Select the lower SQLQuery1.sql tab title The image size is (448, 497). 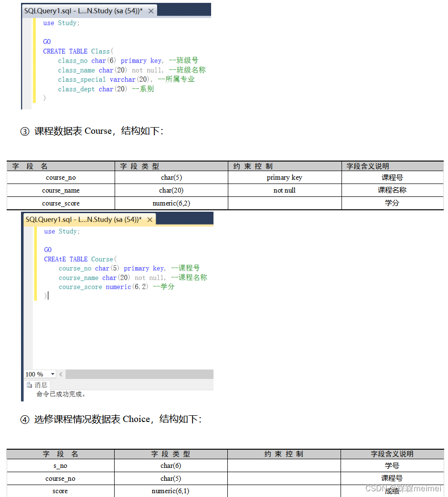point(84,219)
